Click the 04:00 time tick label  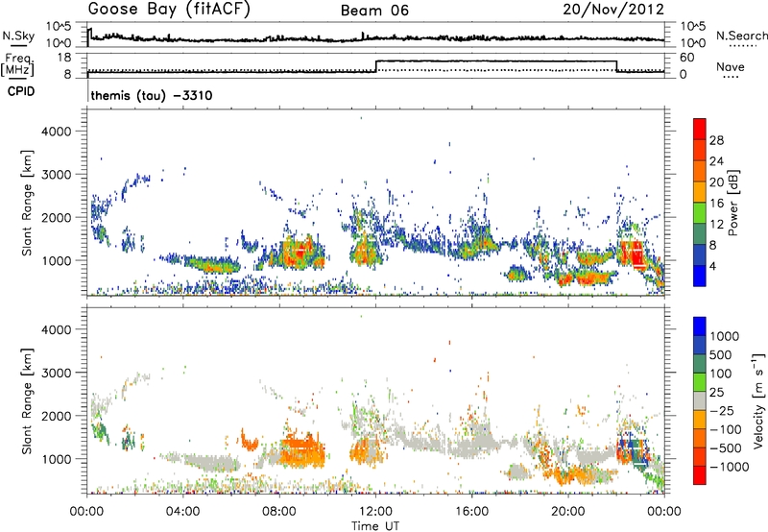click(x=182, y=512)
